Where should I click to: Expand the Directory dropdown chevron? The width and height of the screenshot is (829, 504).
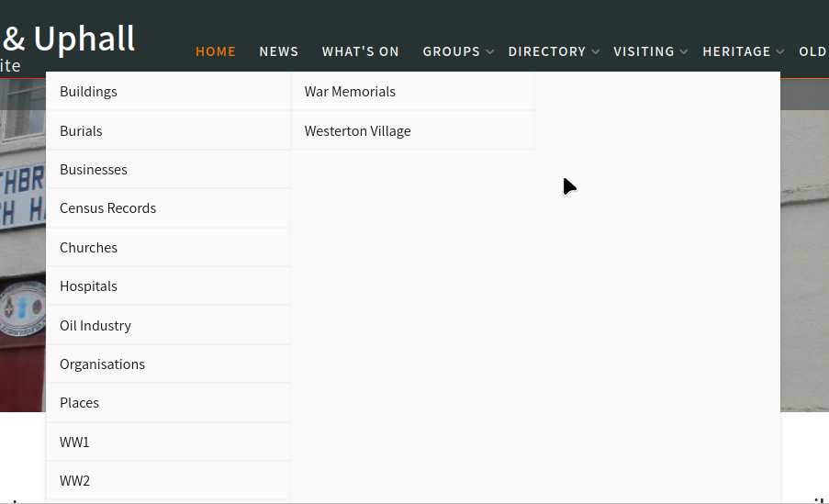coord(596,52)
